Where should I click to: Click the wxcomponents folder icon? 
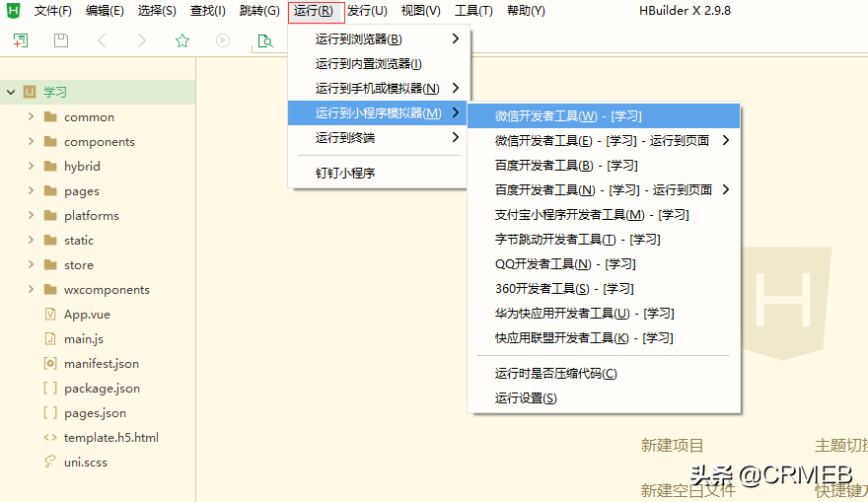pos(50,290)
